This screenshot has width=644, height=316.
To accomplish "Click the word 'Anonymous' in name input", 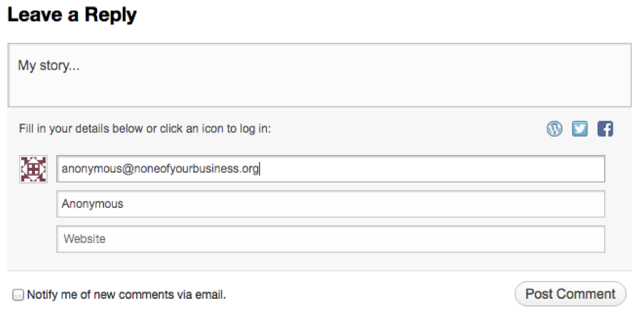I will point(92,204).
